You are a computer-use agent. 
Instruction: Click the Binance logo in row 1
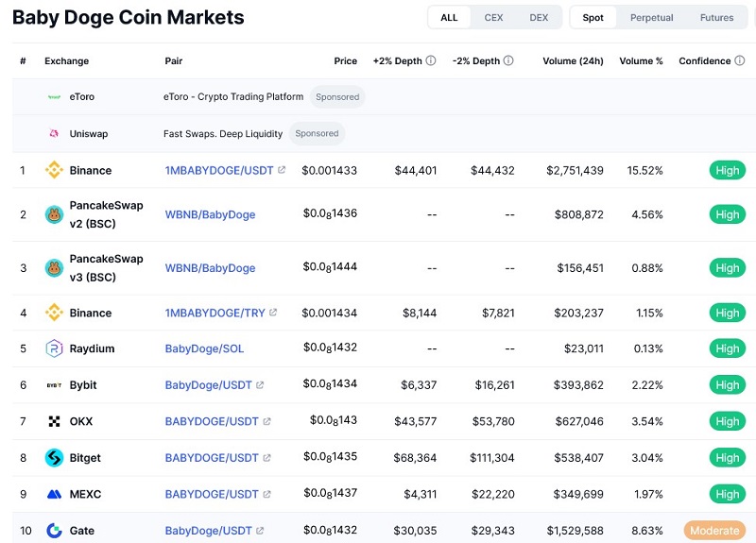point(54,170)
